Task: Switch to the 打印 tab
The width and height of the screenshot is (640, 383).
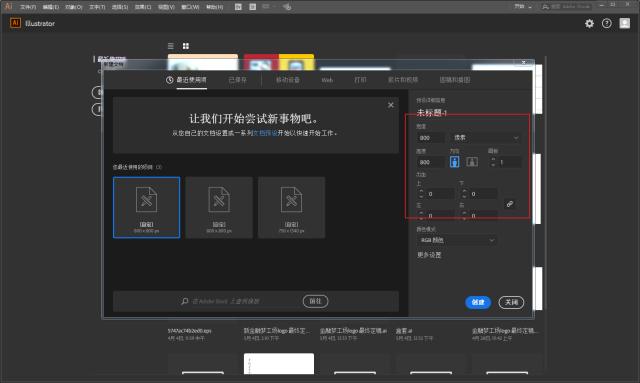Action: (x=360, y=80)
